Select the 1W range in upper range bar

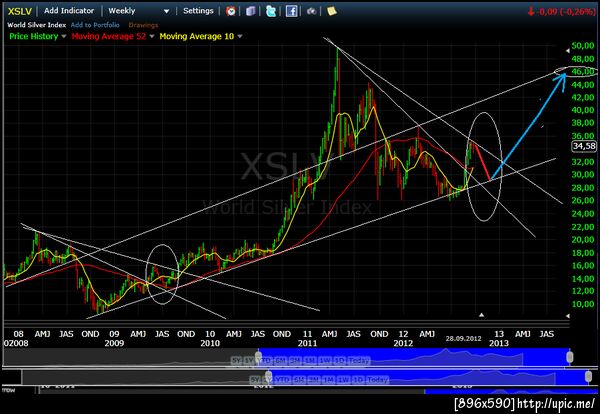pyautogui.click(x=325, y=360)
